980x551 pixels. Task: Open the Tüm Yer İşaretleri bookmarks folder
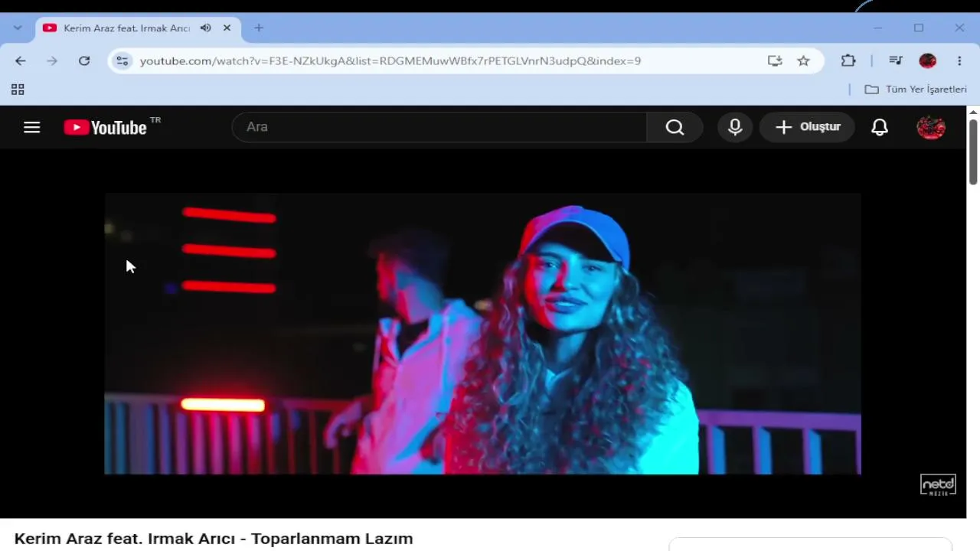click(x=916, y=90)
